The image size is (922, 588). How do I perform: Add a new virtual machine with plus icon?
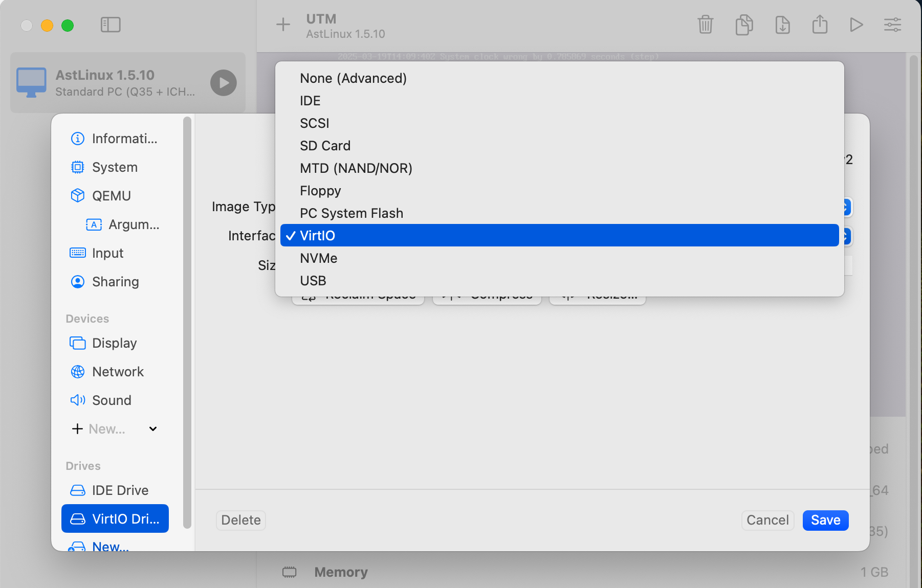pyautogui.click(x=283, y=25)
